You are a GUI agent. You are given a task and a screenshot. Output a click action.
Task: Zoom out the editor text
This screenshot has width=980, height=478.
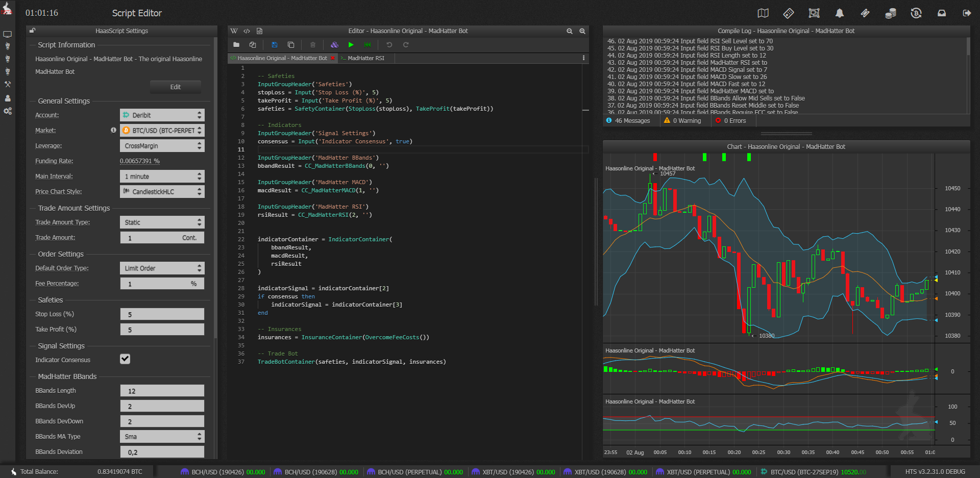coord(570,31)
